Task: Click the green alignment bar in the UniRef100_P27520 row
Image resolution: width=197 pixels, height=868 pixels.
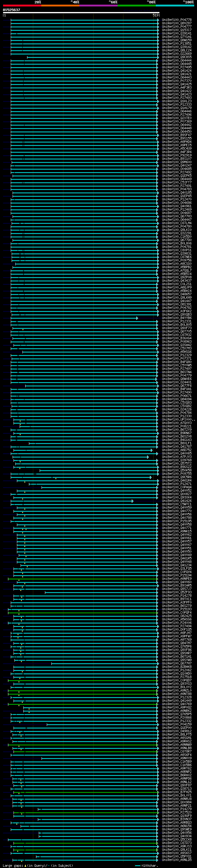Action: [x=86, y=812]
